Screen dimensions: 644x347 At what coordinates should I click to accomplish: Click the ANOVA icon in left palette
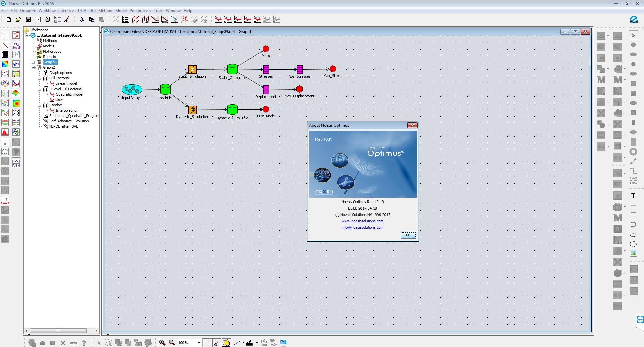click(5, 200)
